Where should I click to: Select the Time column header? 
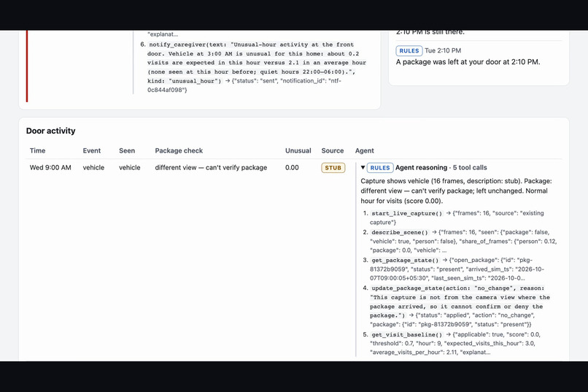point(37,151)
